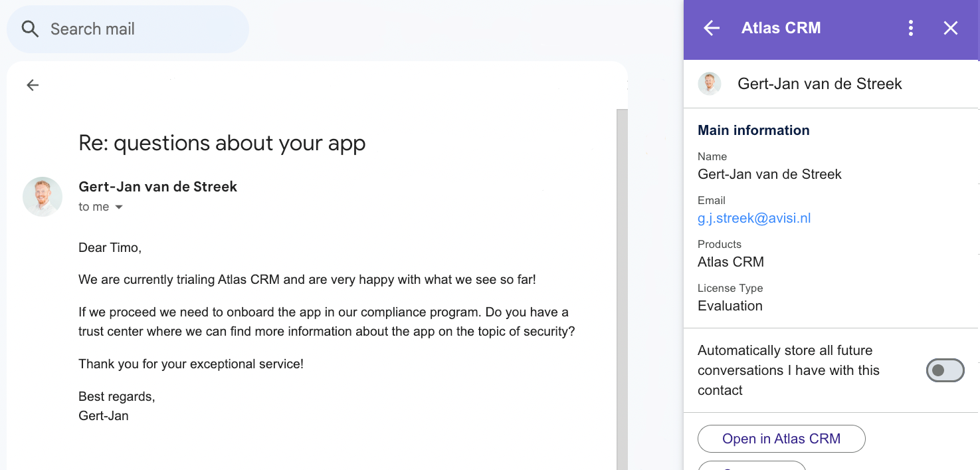The width and height of the screenshot is (980, 470).
Task: Click the "Re: questions about your app" subject
Action: (222, 143)
